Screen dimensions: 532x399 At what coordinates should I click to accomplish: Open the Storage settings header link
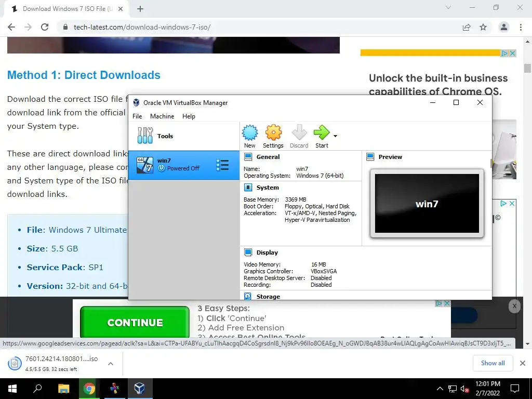coord(268,297)
